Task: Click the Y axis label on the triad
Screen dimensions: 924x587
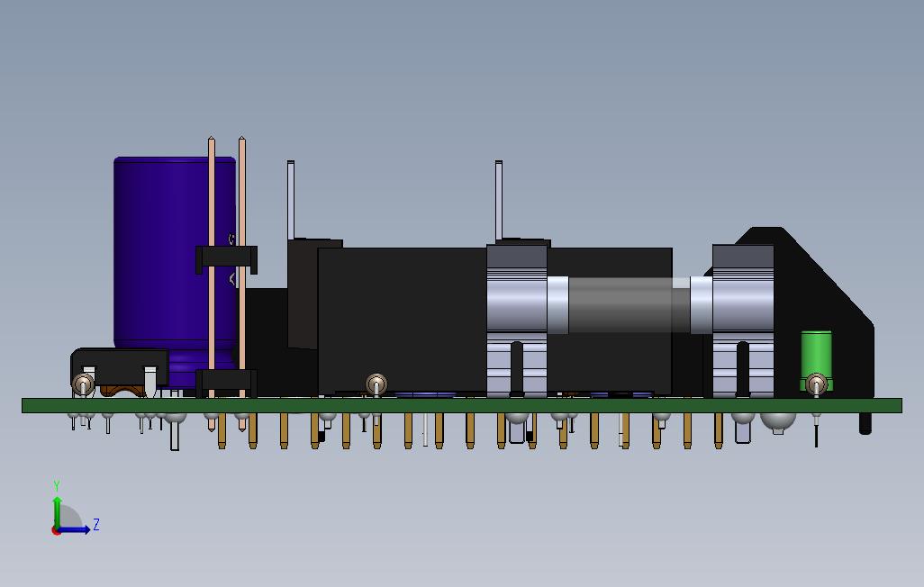Action: tap(57, 486)
